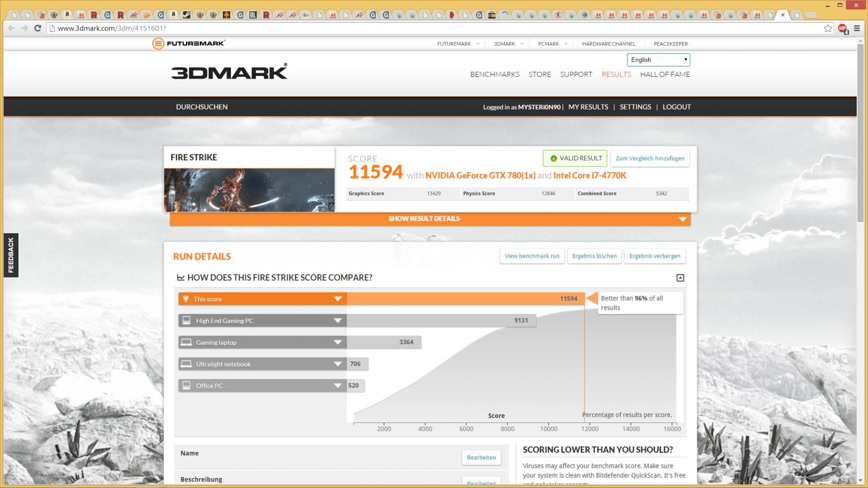
Task: Open the SUPPORT page
Action: click(x=576, y=74)
